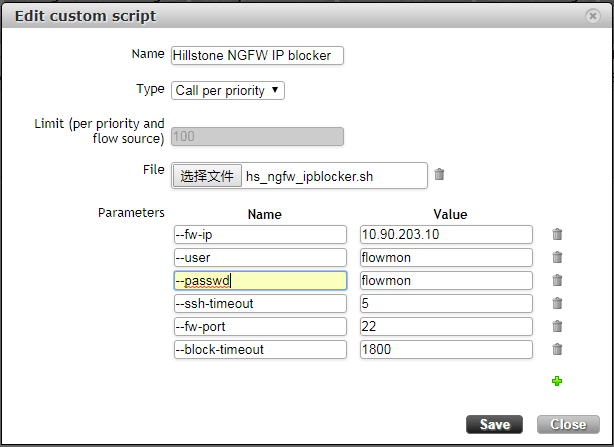Delete the hs_ngfw_ipblocker.sh file
Viewport: 614px width, 447px height.
(x=439, y=175)
